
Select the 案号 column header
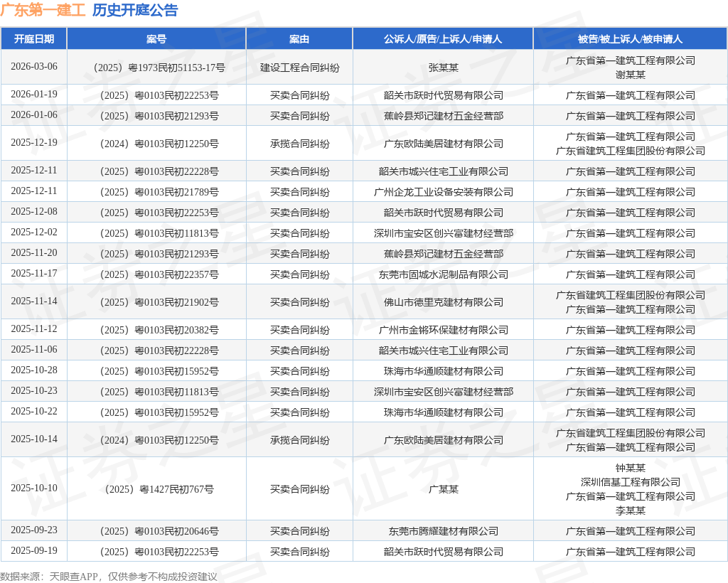(156, 39)
